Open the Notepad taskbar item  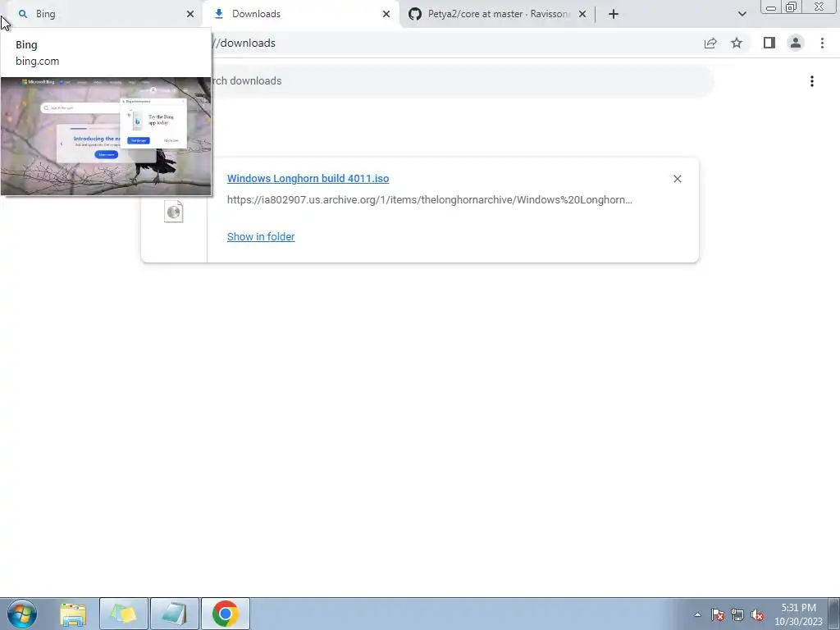pyautogui.click(x=175, y=614)
